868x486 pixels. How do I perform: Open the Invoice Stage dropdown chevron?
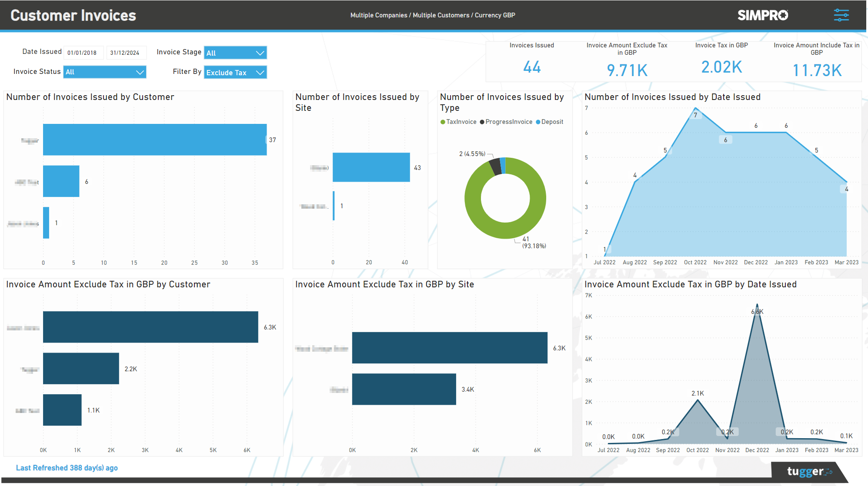tap(260, 53)
